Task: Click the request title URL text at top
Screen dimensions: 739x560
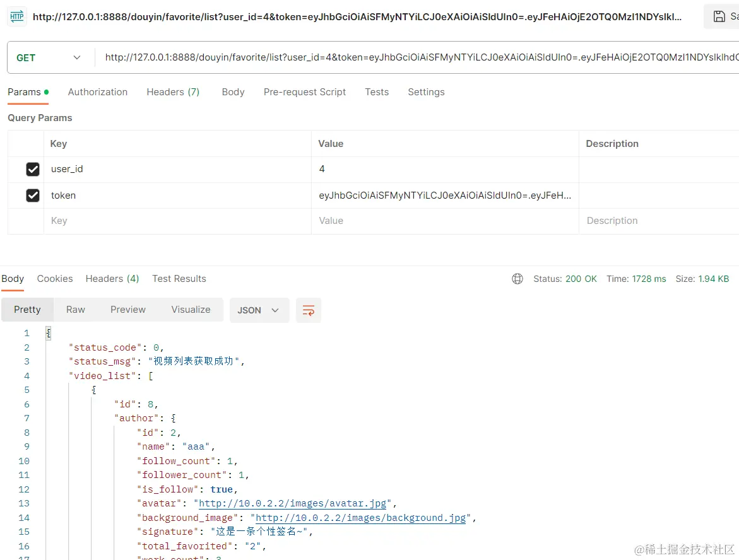Action: (x=357, y=17)
